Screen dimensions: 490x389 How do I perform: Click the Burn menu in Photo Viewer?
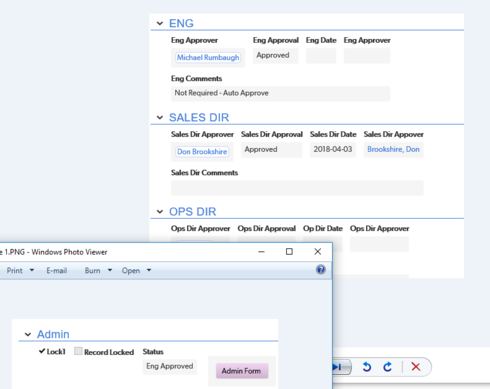click(92, 270)
